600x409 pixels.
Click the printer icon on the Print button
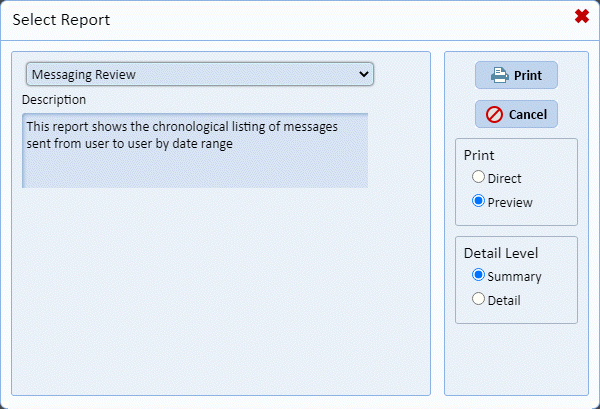click(x=498, y=75)
